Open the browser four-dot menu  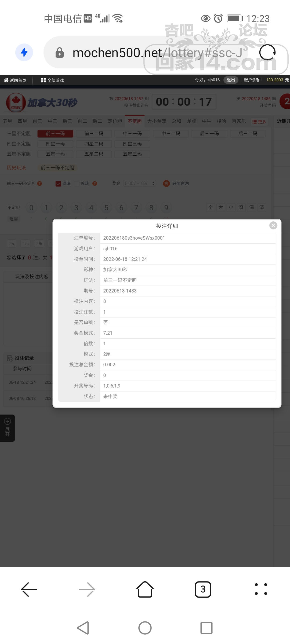coord(261,589)
